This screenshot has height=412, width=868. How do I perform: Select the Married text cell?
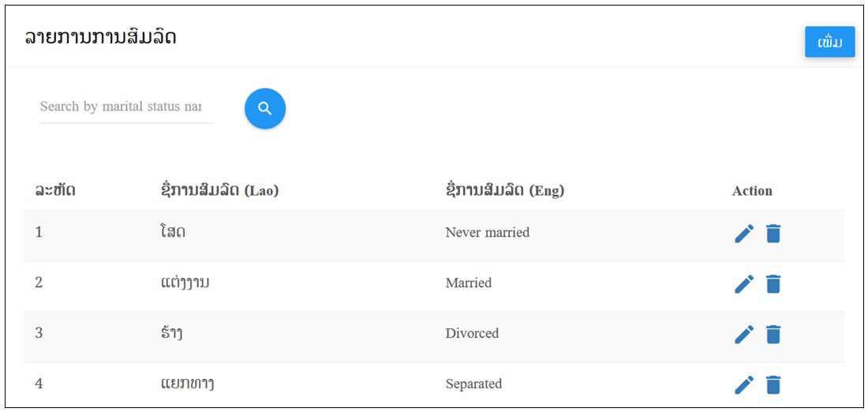468,283
